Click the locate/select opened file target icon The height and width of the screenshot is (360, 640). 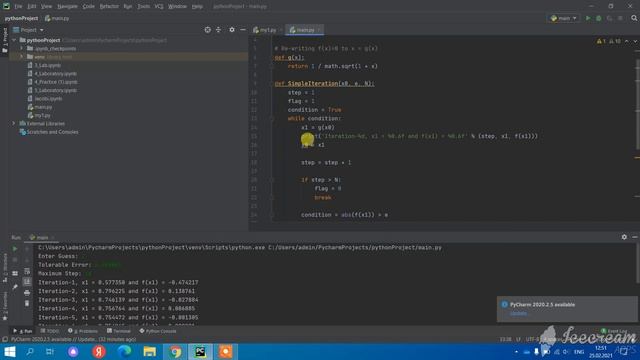point(208,30)
